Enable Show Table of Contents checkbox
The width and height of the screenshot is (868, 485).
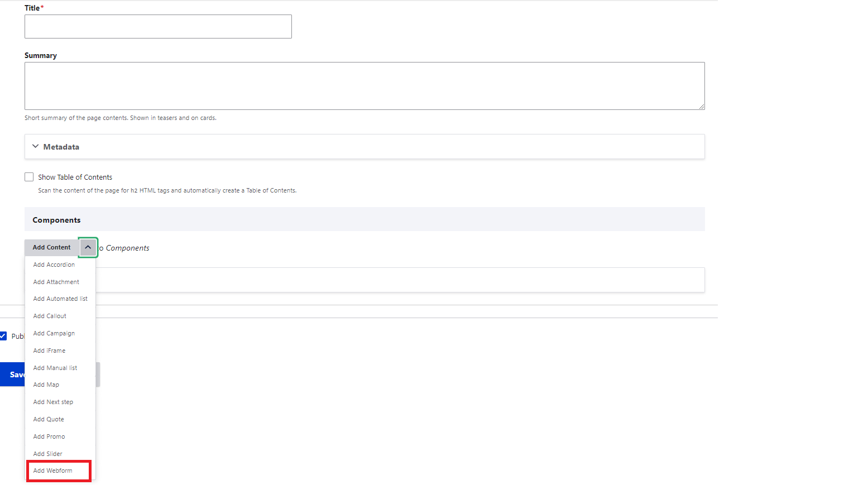[29, 177]
